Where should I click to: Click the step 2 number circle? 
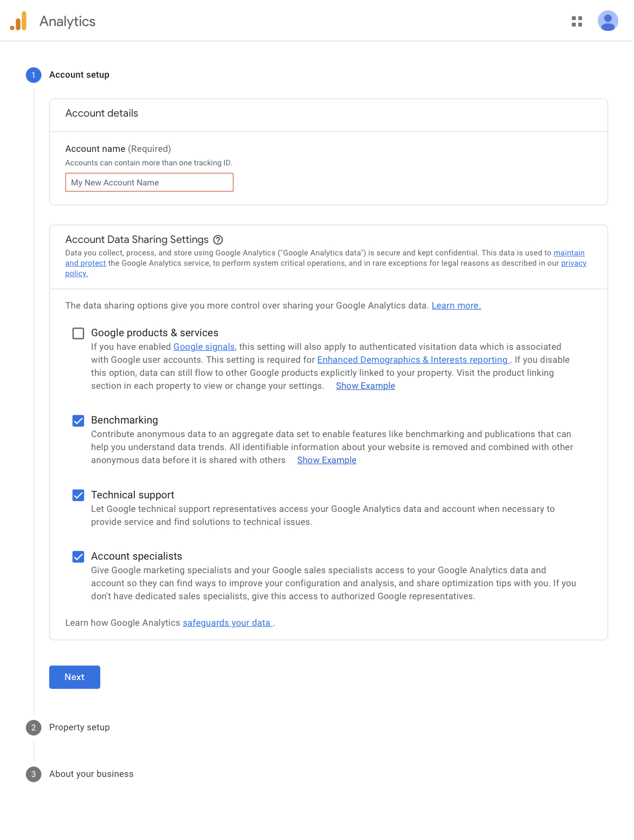pos(34,728)
